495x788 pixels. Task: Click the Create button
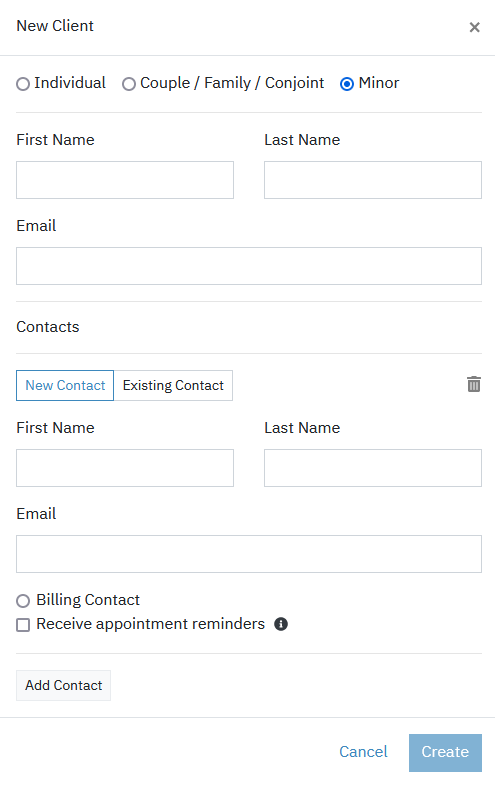pos(445,753)
